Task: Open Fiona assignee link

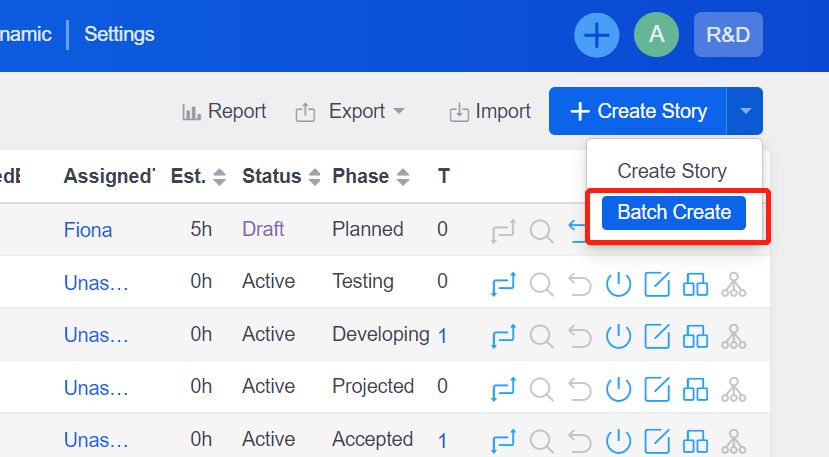Action: pos(88,230)
